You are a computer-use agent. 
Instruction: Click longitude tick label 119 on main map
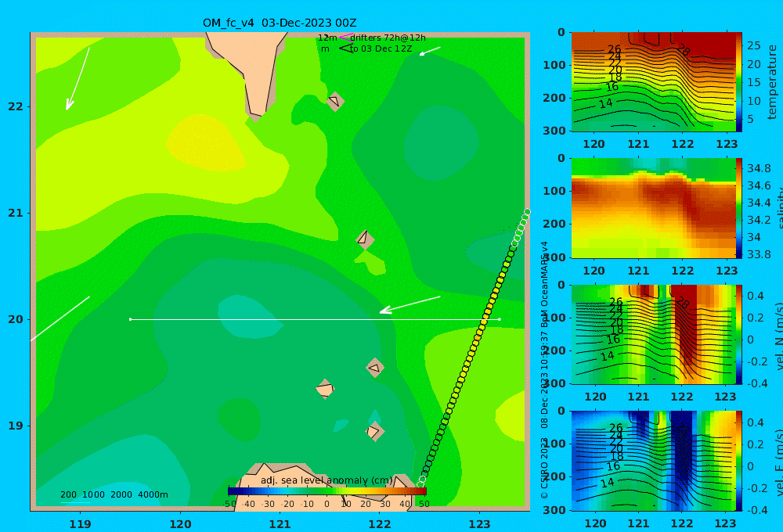(80, 524)
